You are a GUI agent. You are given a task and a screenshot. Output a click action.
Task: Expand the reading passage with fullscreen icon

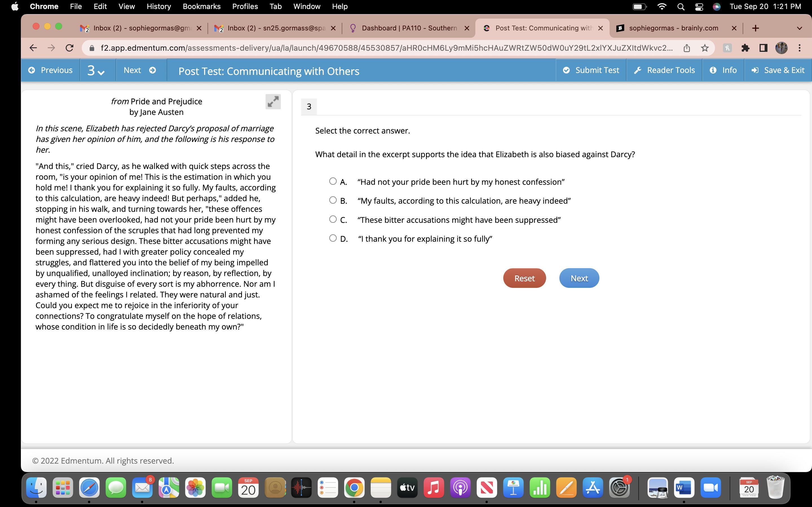pos(273,102)
